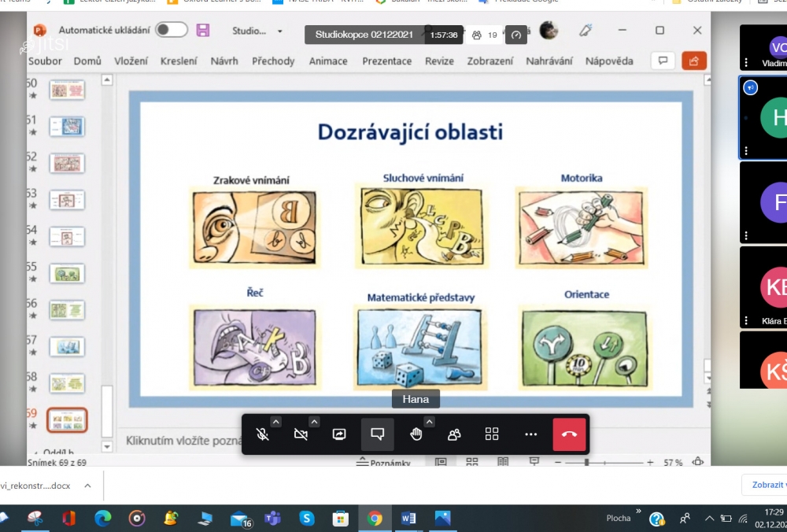787x532 pixels.
Task: Open Skype from the taskbar
Action: coord(307,518)
